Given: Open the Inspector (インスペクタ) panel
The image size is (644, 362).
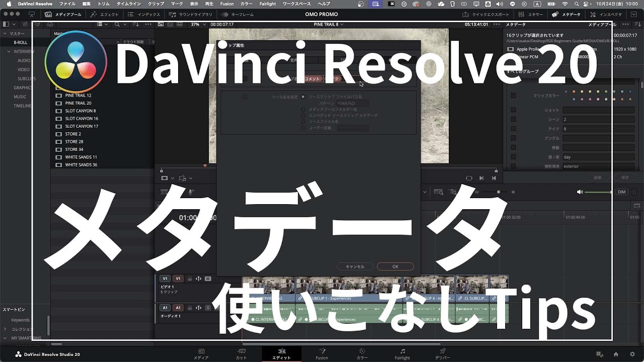Looking at the screenshot, I should pos(607,15).
